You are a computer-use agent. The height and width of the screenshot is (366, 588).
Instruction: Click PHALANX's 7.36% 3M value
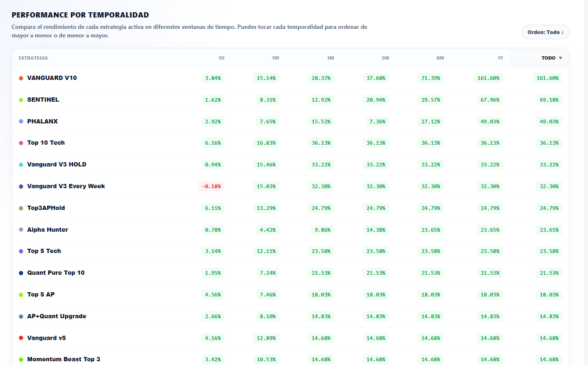[x=378, y=122]
